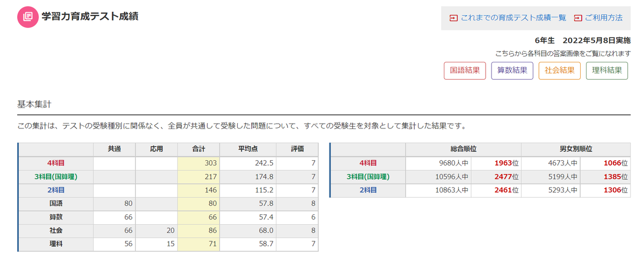
Task: Open the ご利用方法 link
Action: [x=604, y=18]
